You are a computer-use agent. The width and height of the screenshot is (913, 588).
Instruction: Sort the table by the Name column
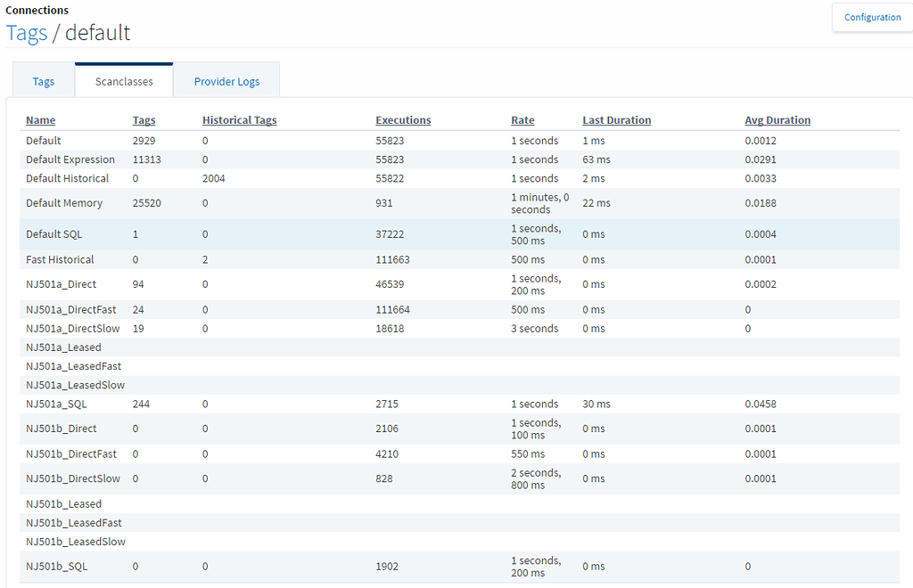coord(39,119)
